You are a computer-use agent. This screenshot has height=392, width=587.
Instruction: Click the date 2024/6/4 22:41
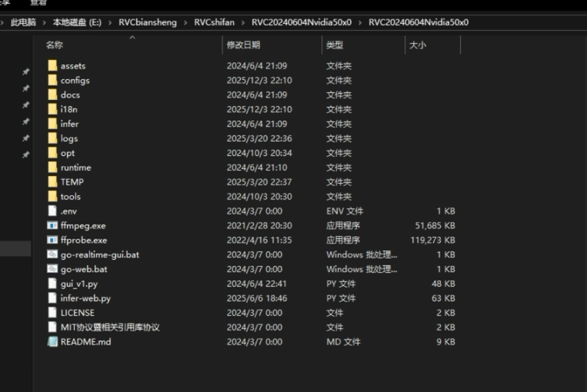point(257,284)
